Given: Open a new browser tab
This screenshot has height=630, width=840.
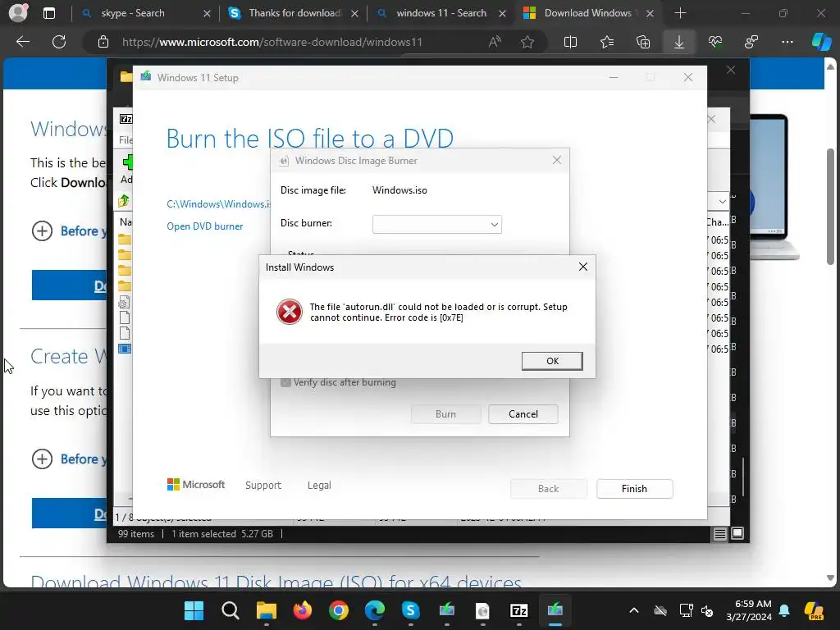Looking at the screenshot, I should coord(680,13).
